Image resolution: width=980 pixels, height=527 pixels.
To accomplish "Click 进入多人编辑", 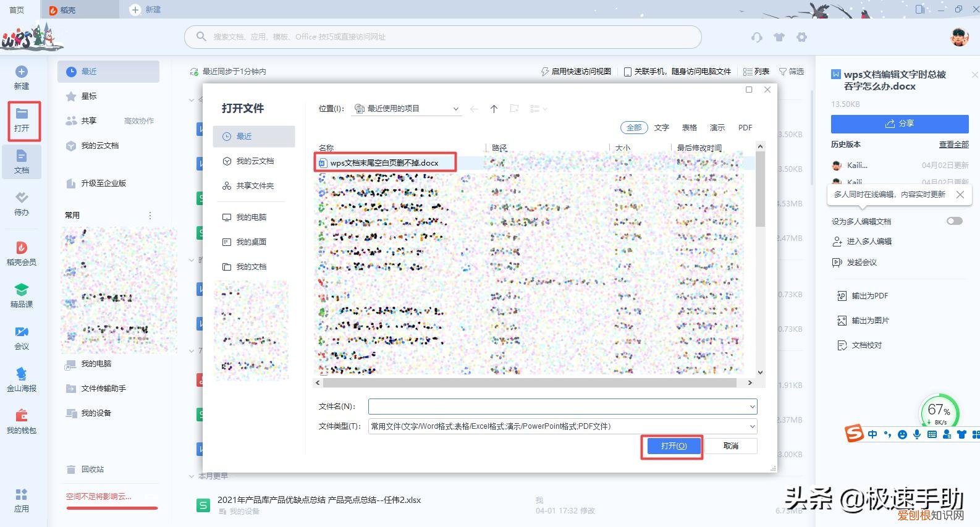I will coord(863,242).
